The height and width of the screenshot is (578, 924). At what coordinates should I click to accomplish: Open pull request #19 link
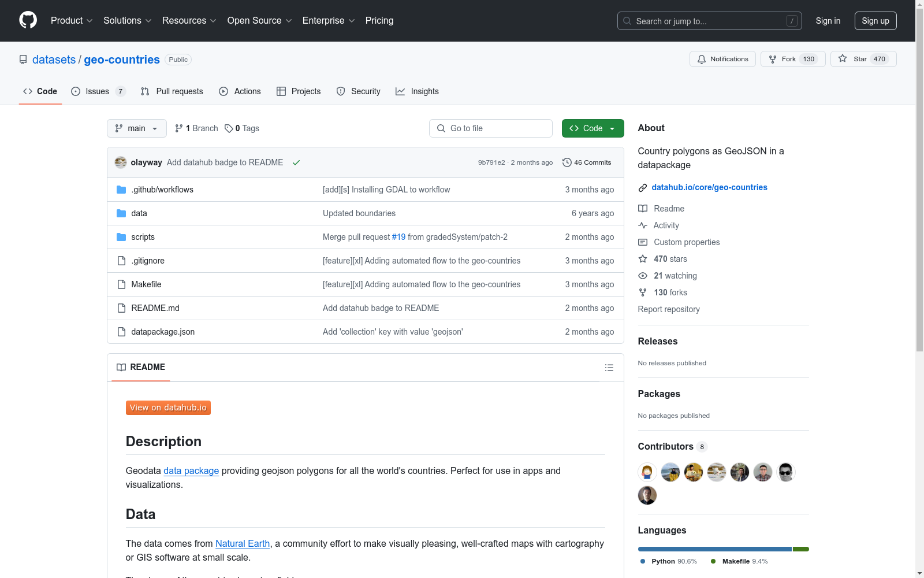398,237
